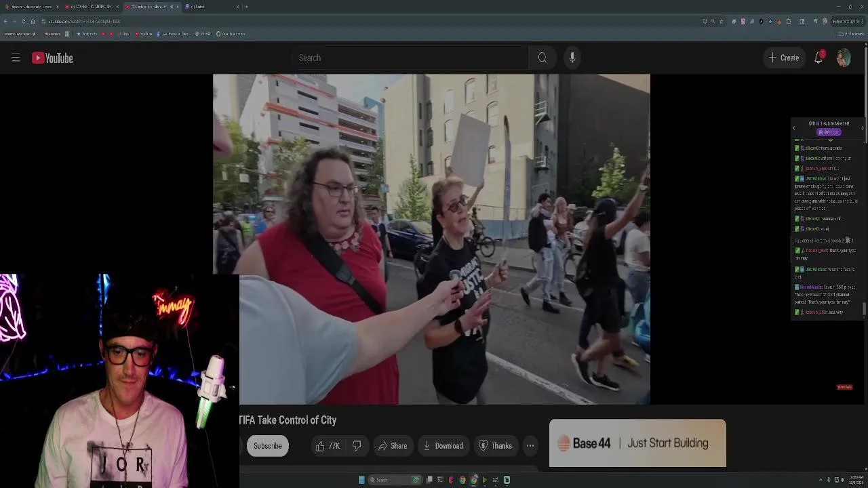This screenshot has height=488, width=868.
Task: Expand the chat overlay right arrow
Action: [x=863, y=127]
